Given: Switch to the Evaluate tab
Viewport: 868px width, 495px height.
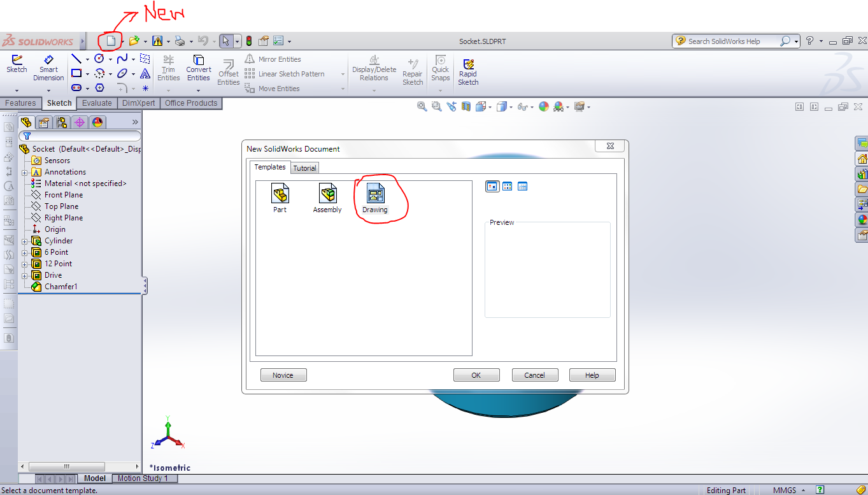Looking at the screenshot, I should [96, 103].
